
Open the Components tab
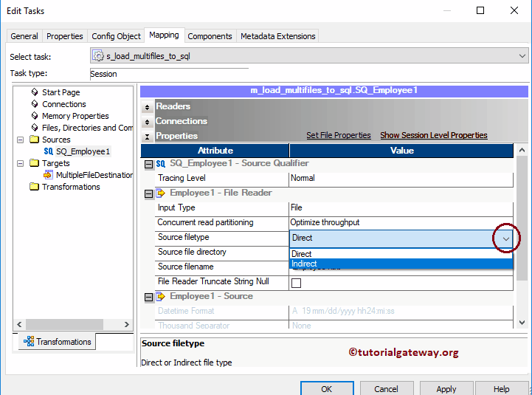(x=210, y=36)
